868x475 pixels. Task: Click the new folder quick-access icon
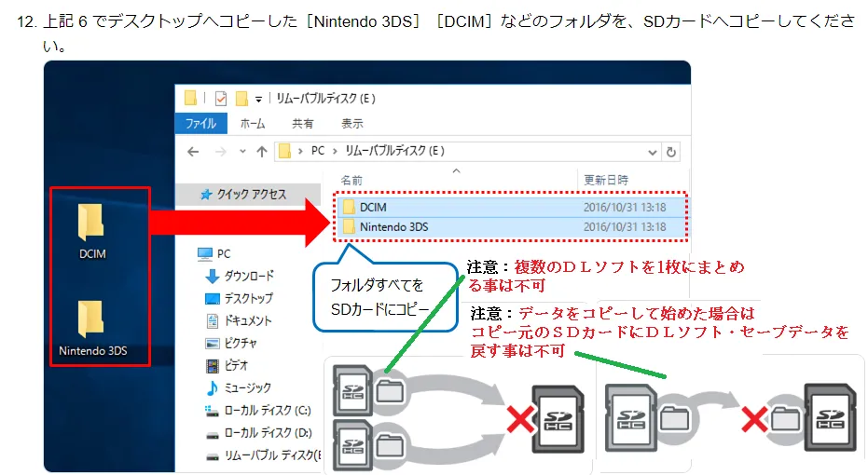pyautogui.click(x=241, y=99)
